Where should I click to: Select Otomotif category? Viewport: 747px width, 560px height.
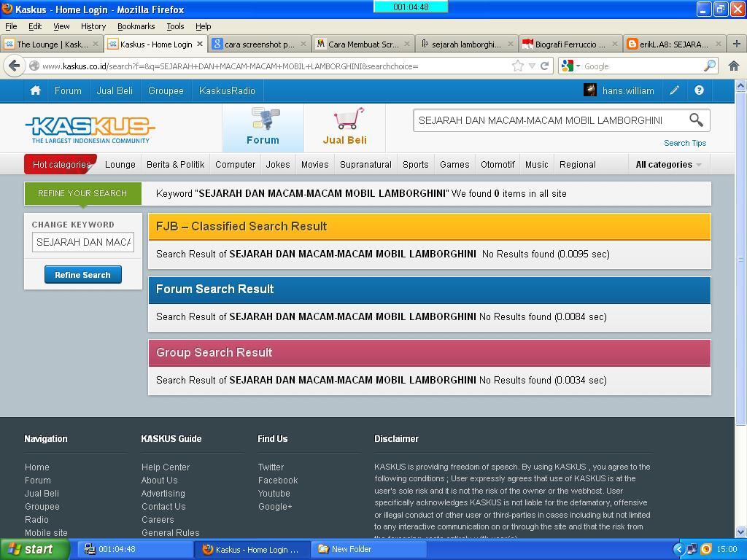point(498,165)
